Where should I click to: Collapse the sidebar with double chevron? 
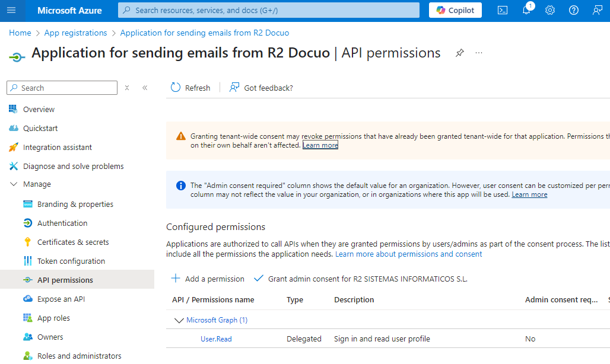pos(145,88)
